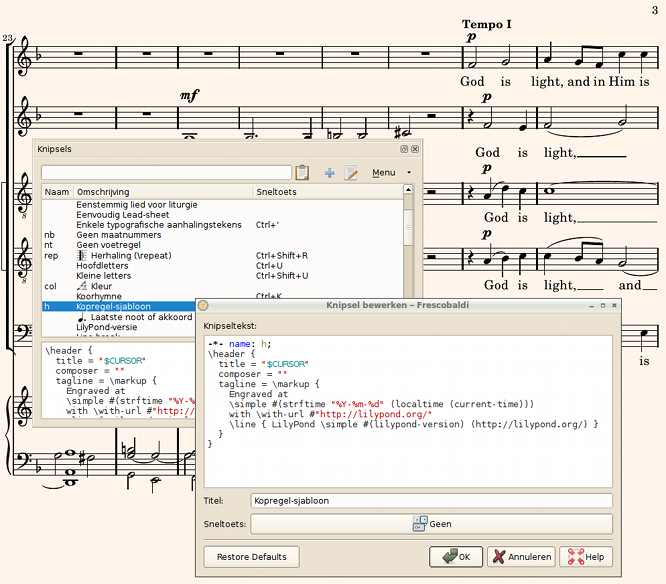Open Help for the snippet editor
Image resolution: width=666 pixels, height=584 pixels.
[x=586, y=557]
